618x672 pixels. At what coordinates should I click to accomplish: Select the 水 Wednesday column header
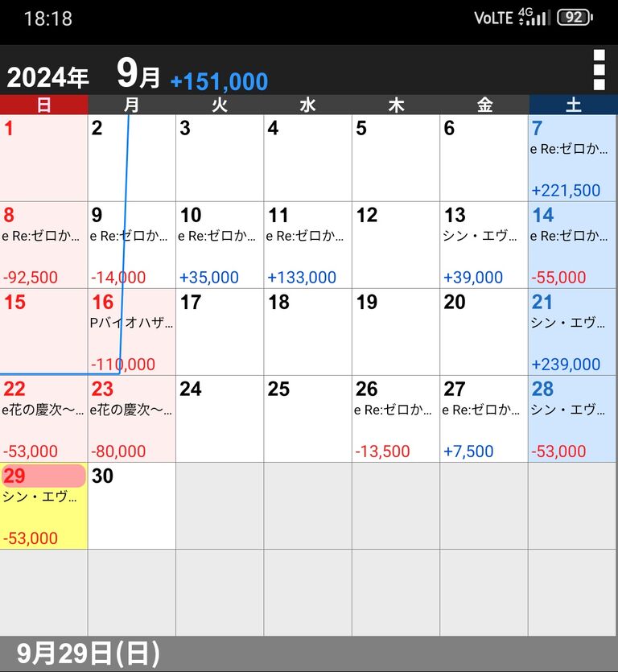(x=307, y=105)
